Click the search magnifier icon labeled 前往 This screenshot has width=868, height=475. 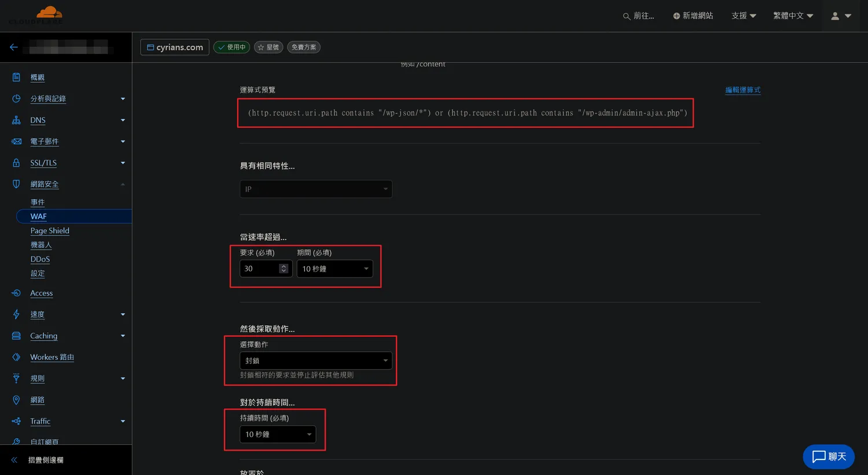(x=626, y=16)
